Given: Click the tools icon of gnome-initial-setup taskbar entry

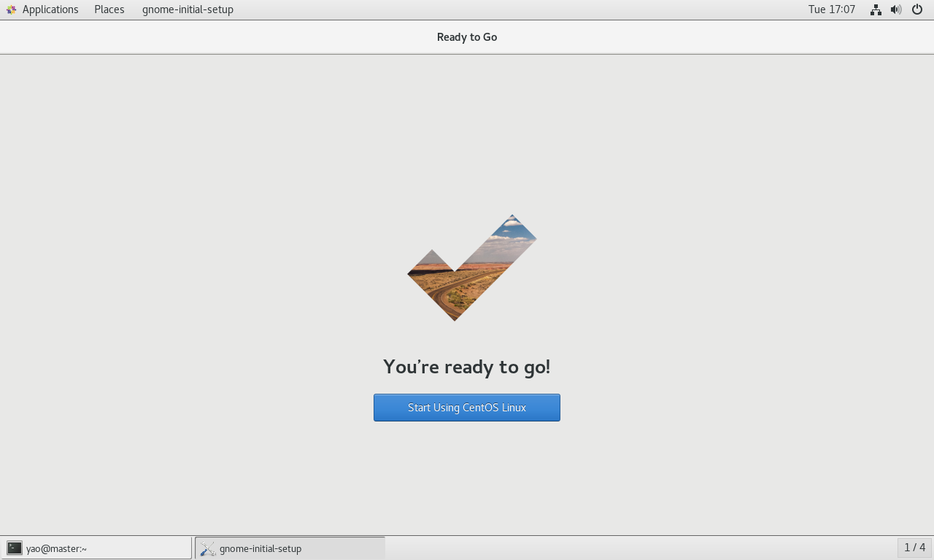Looking at the screenshot, I should click(208, 548).
